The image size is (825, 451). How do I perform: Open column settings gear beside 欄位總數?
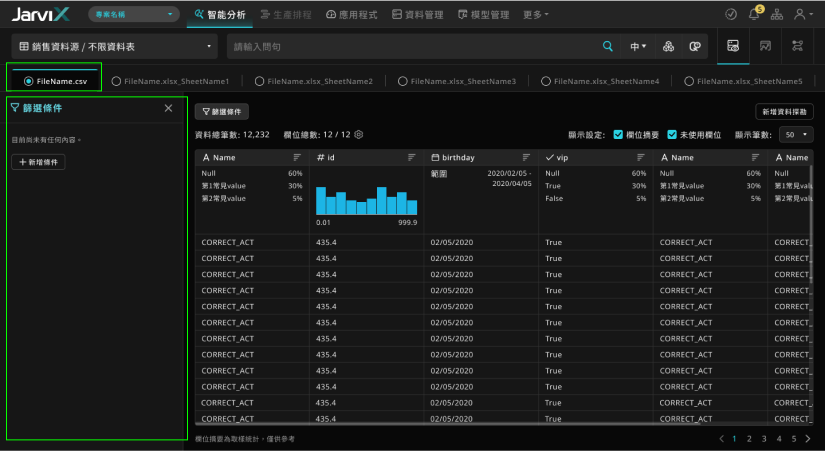click(x=359, y=135)
